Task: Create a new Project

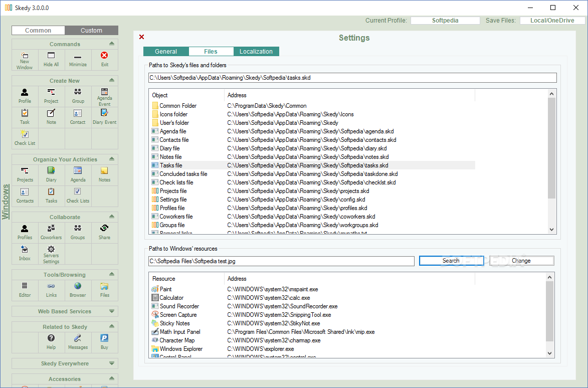Action: coord(51,96)
